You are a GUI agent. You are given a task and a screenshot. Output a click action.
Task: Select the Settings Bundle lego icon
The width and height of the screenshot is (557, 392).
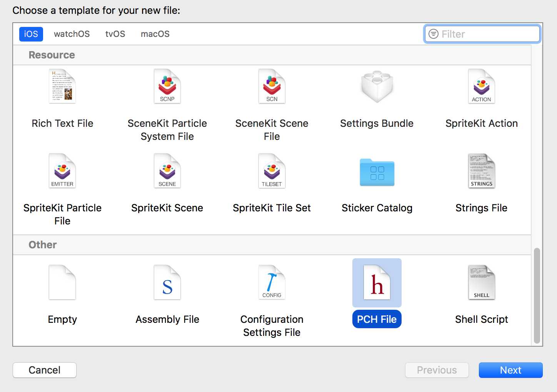click(x=377, y=86)
